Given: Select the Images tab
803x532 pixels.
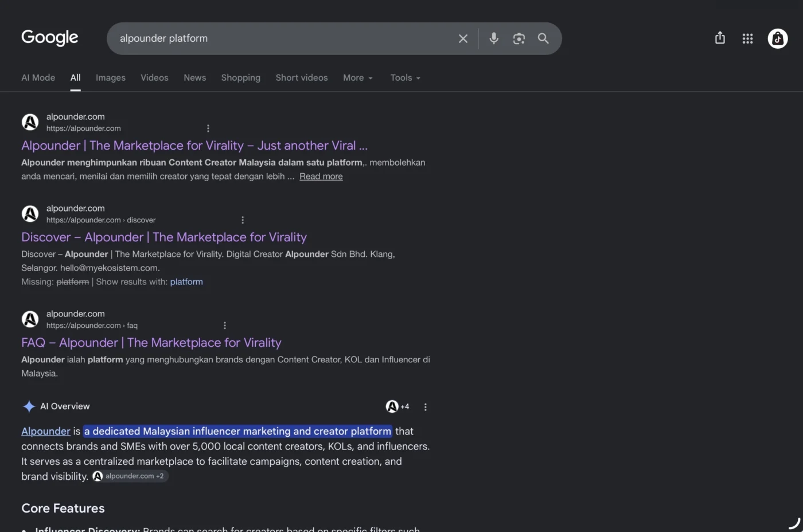Looking at the screenshot, I should 111,77.
